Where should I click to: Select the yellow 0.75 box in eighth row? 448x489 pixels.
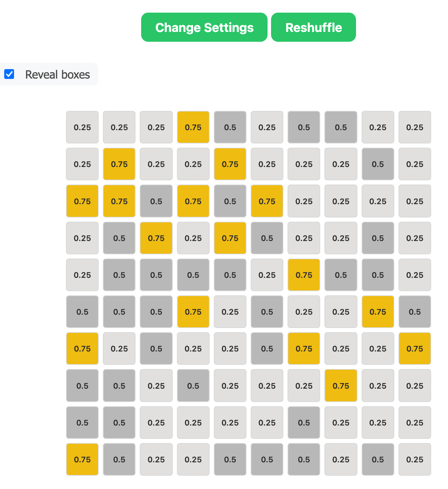point(341,386)
